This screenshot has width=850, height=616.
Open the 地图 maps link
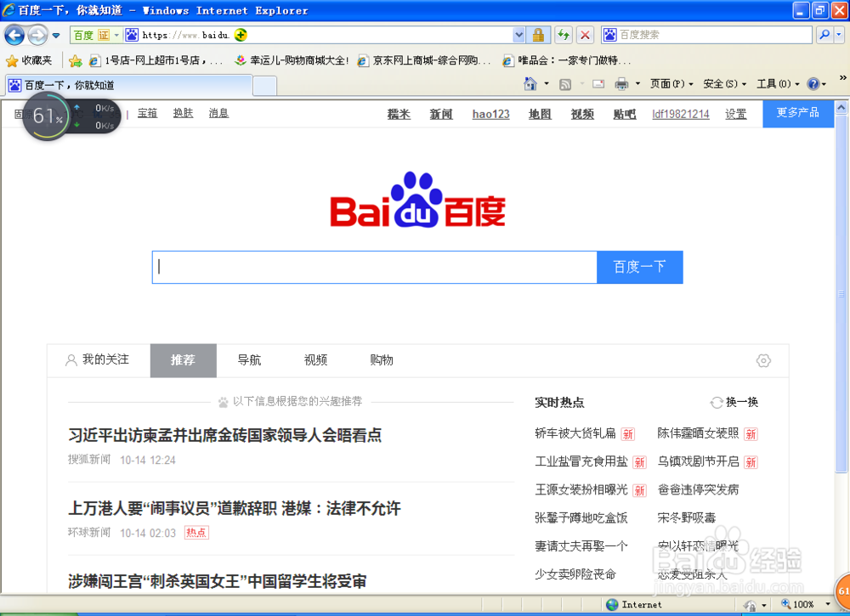540,114
